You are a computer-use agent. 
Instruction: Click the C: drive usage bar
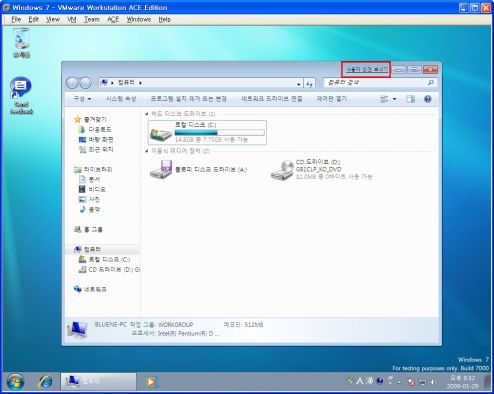pos(220,132)
